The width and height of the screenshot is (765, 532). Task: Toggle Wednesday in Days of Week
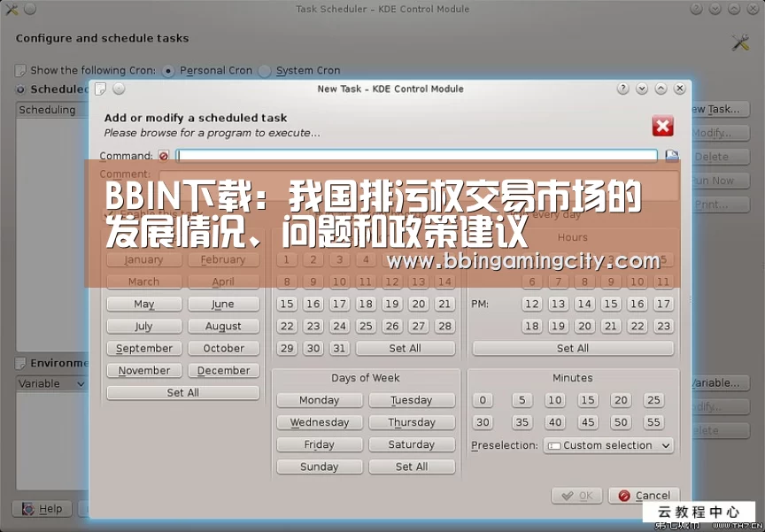pyautogui.click(x=319, y=422)
